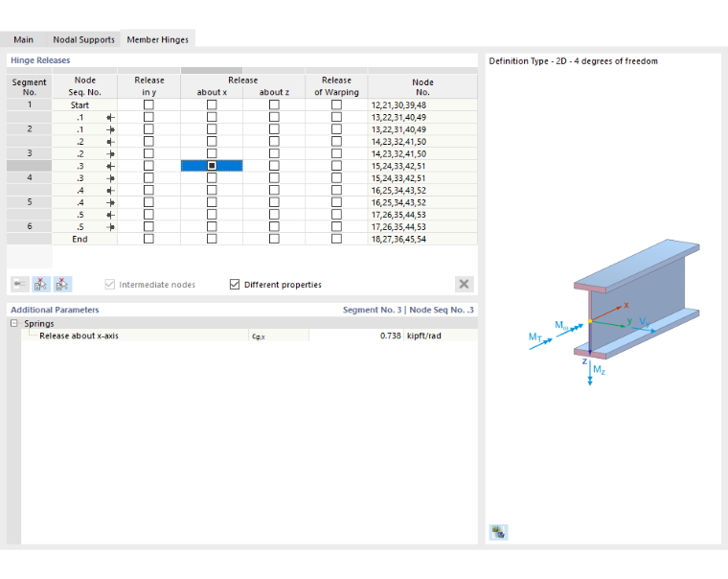
Task: Click the second blue multi-select icon beside Intermediate nodes
Action: [62, 284]
